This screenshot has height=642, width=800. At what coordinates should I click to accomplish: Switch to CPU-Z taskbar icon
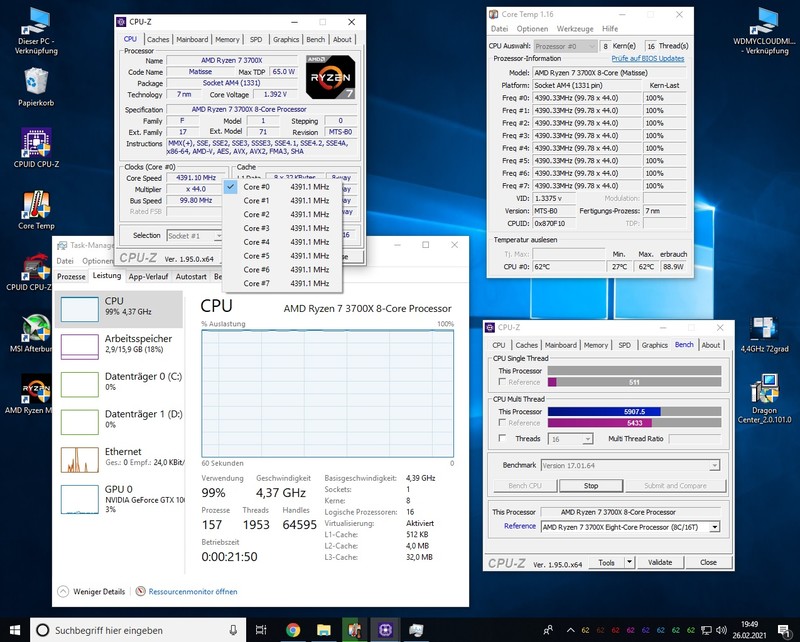point(385,630)
